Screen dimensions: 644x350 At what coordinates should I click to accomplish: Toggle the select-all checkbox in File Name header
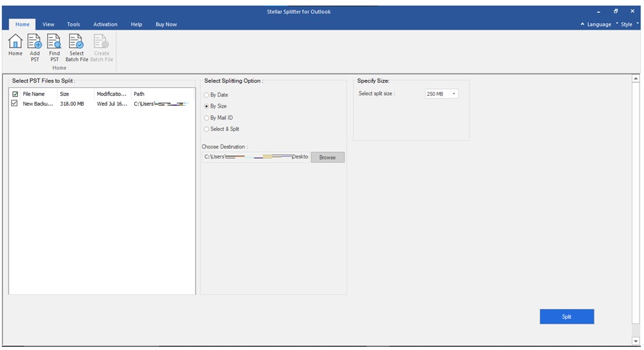15,94
